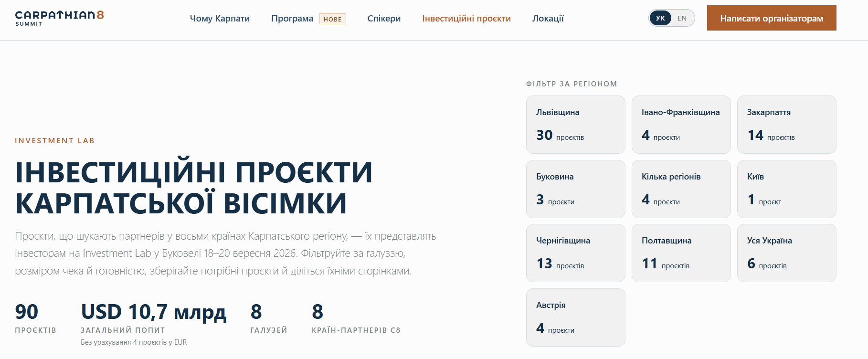Click '8 КРАЇН-ПАРТНЕРІВ C8' statistic
The width and height of the screenshot is (868, 359).
pos(356,318)
